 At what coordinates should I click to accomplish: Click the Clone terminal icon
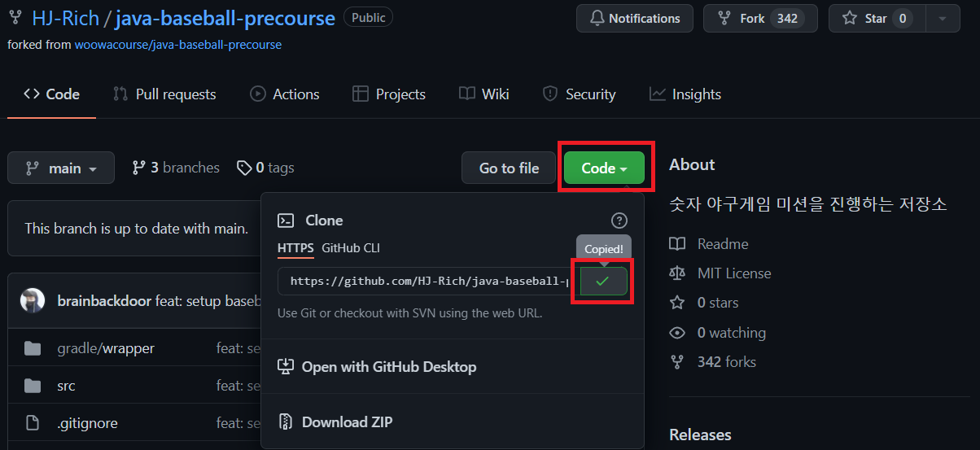[286, 221]
